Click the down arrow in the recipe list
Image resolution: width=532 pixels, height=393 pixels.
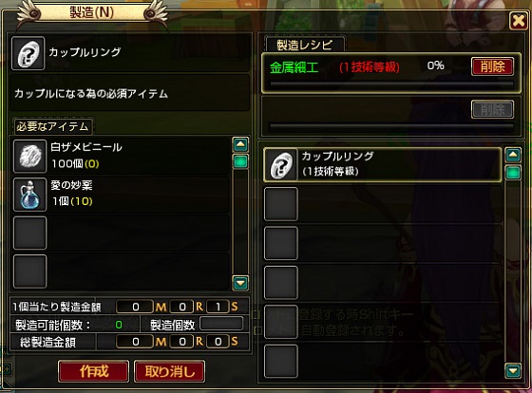(x=513, y=370)
